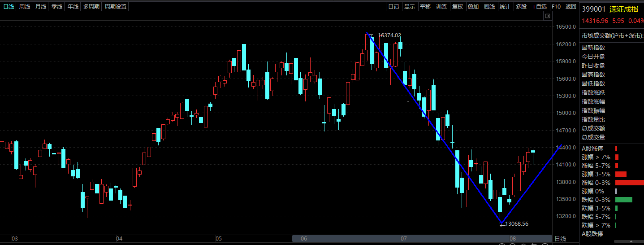Viewport: 644px width, 245px height.
Task: Click the 市场成交额(沪市+深市) row
Action: (612, 35)
